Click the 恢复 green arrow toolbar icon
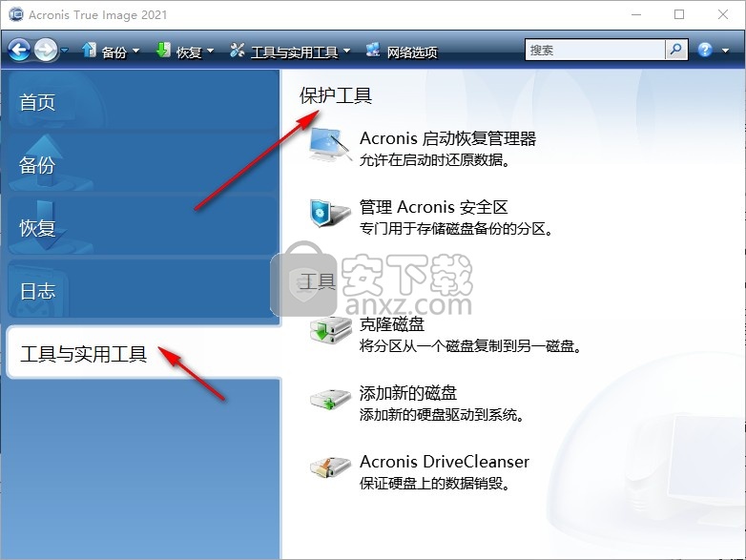This screenshot has width=746, height=560. point(163,50)
